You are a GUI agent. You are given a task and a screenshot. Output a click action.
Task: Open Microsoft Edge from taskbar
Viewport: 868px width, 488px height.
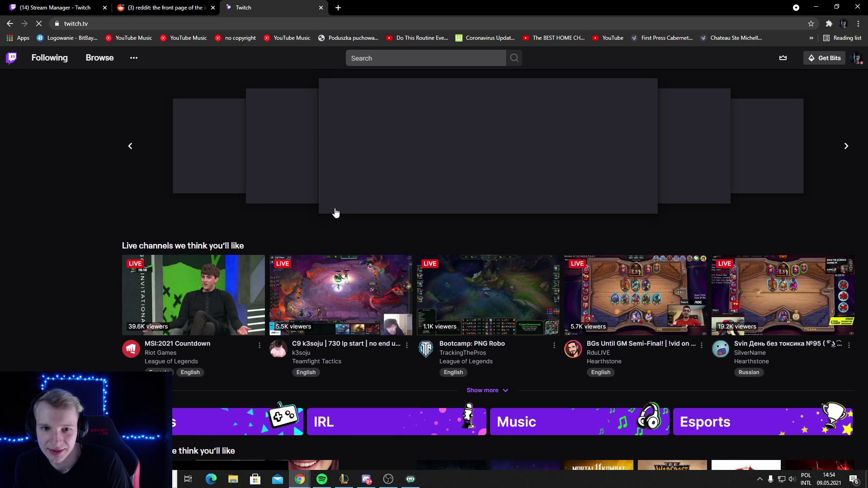point(211,479)
